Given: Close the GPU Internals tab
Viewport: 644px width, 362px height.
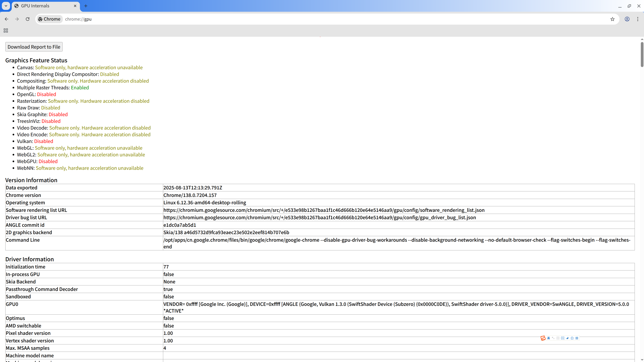Looking at the screenshot, I should click(75, 6).
